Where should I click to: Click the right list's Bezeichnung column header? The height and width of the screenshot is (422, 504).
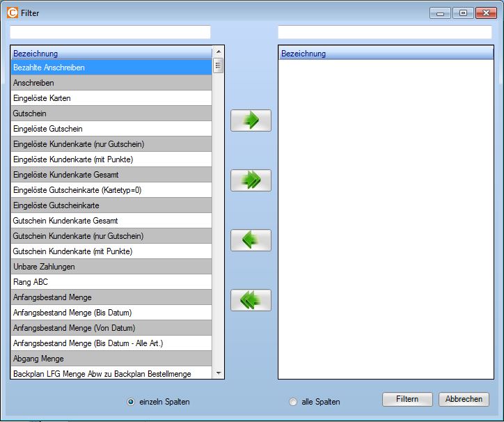click(384, 53)
